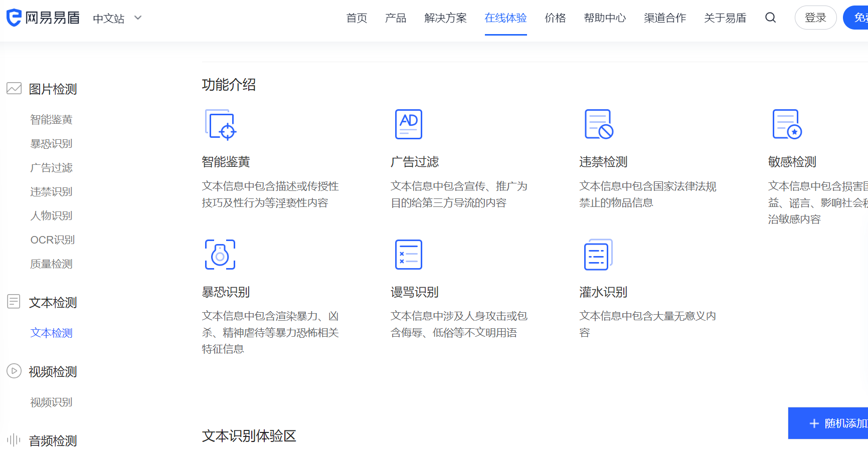Select the 违禁检测 document icon
This screenshot has width=868, height=461.
pos(597,124)
